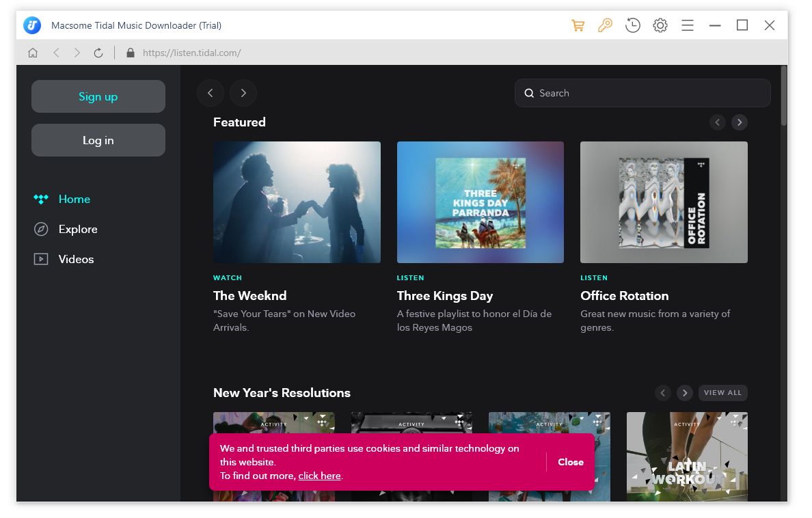The width and height of the screenshot is (812, 518).
Task: Click 'A festive playlist to honor' description
Action: click(474, 321)
